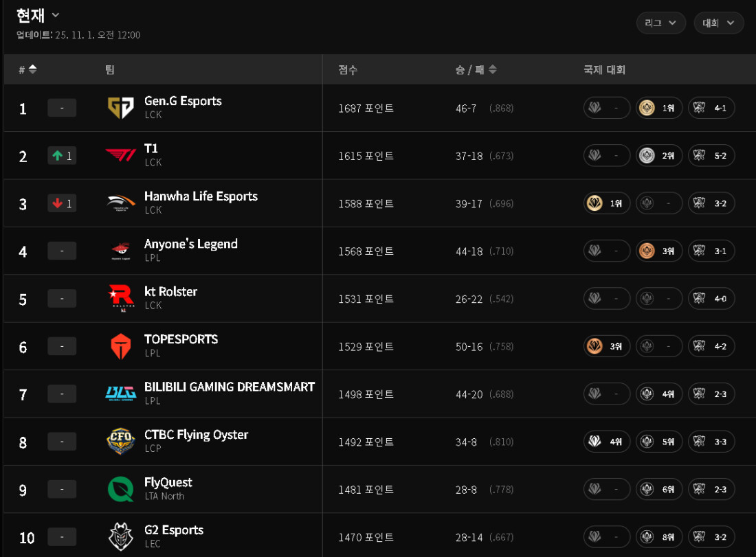Click the G2 Esports logo

coord(121,537)
